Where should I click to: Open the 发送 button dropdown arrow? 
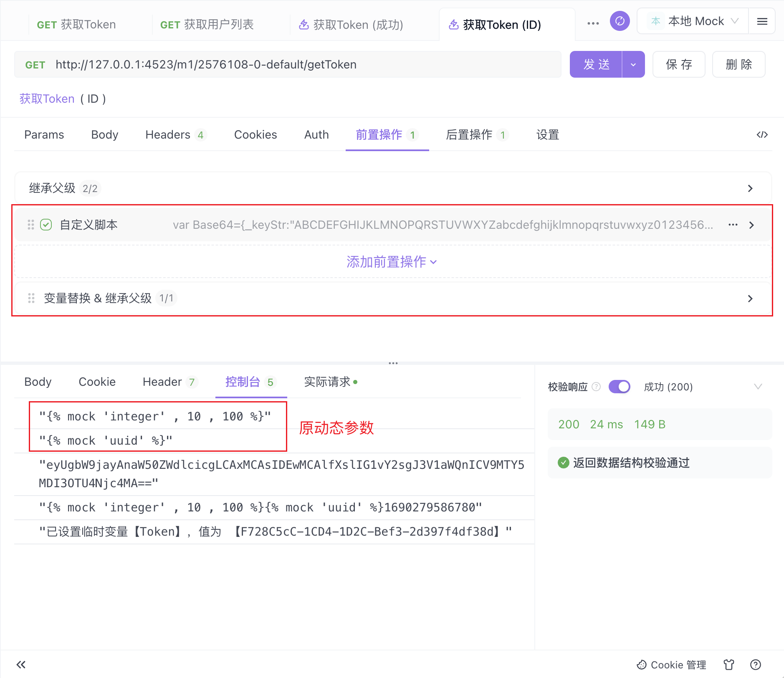coord(633,64)
